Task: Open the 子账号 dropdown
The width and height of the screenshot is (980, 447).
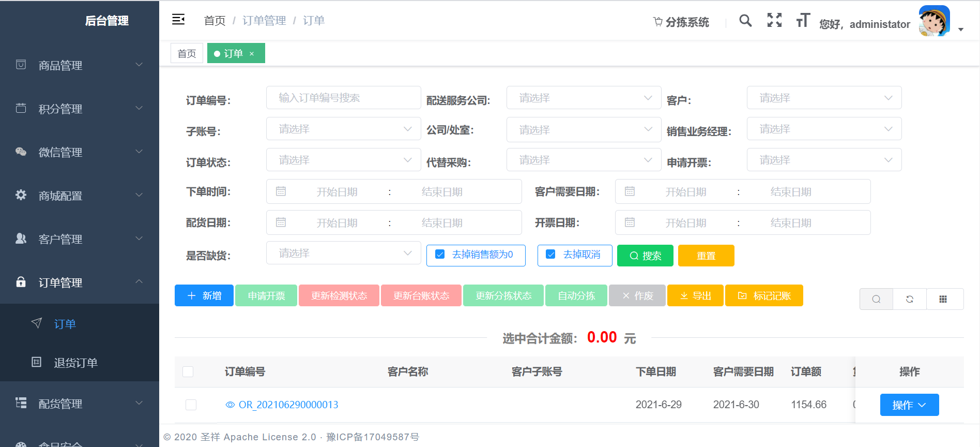Action: click(344, 129)
